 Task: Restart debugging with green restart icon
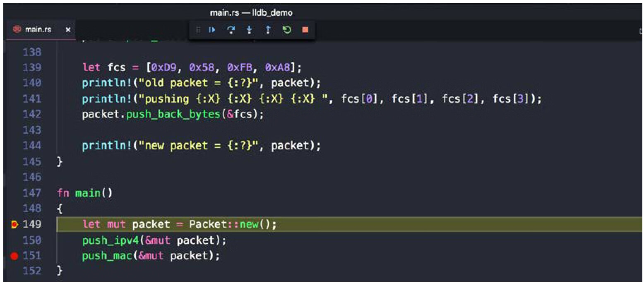point(287,30)
